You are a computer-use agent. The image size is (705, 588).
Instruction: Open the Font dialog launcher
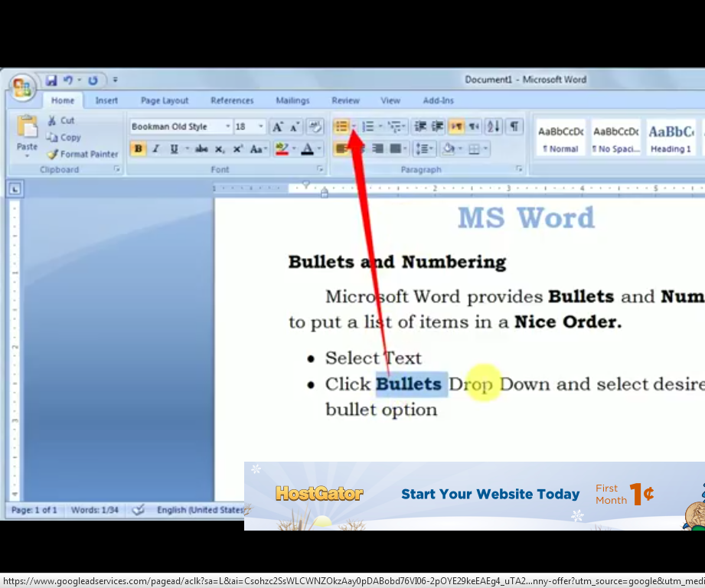pyautogui.click(x=320, y=169)
